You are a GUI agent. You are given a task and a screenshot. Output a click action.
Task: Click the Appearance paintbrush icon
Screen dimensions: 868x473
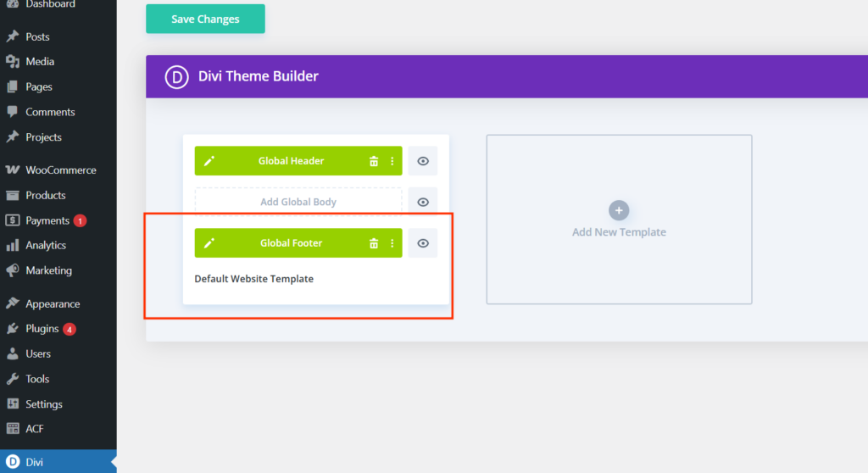[x=12, y=304]
